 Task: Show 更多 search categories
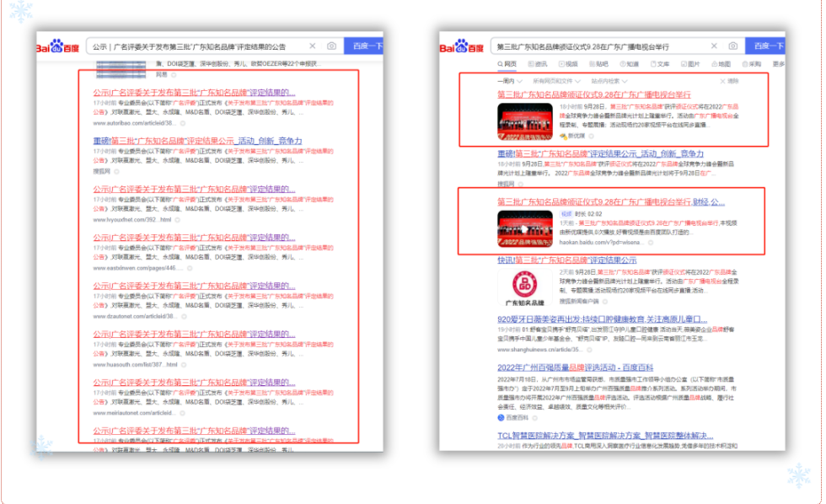point(779,64)
